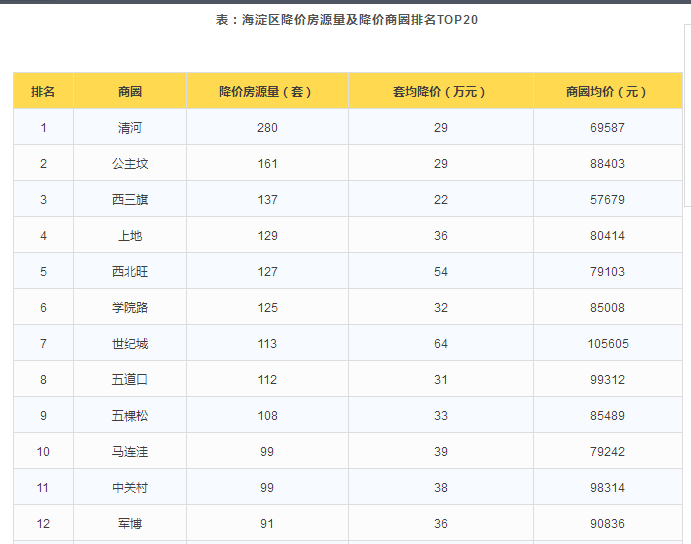Select the 西北旺 cell

pos(130,271)
